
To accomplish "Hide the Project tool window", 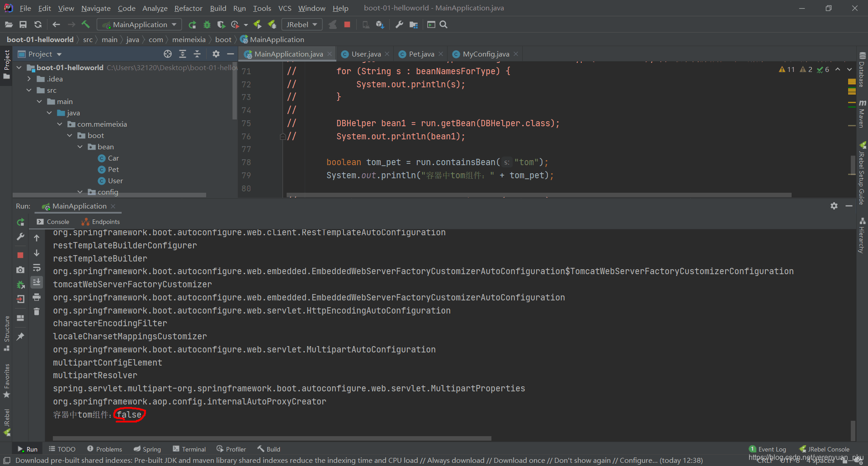I will click(x=231, y=54).
